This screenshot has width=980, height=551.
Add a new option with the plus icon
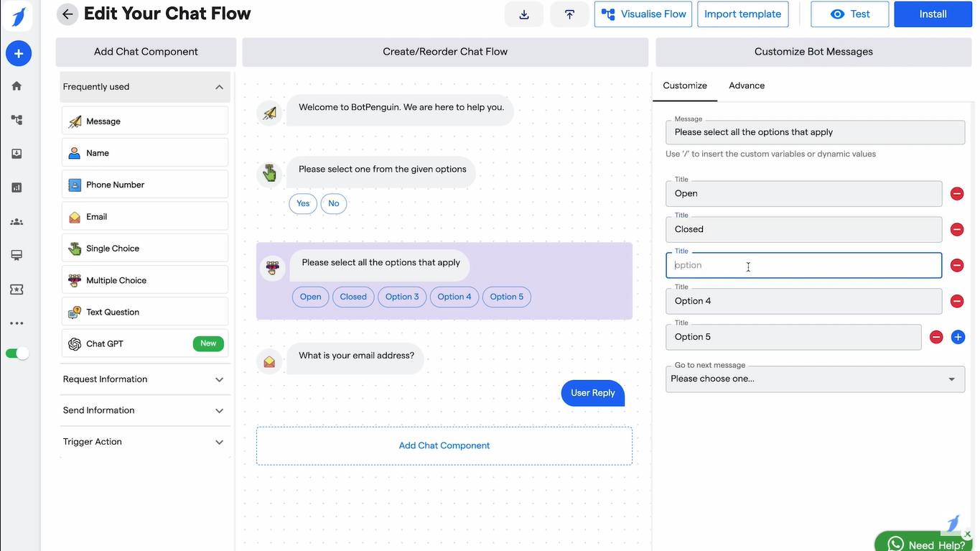(958, 336)
